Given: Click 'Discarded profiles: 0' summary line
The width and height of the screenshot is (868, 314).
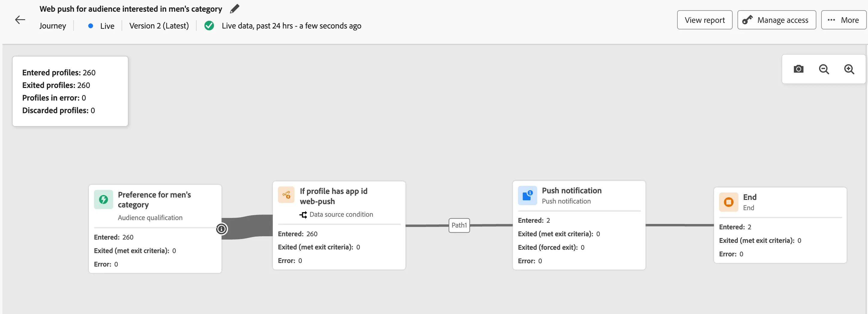Looking at the screenshot, I should [x=58, y=110].
